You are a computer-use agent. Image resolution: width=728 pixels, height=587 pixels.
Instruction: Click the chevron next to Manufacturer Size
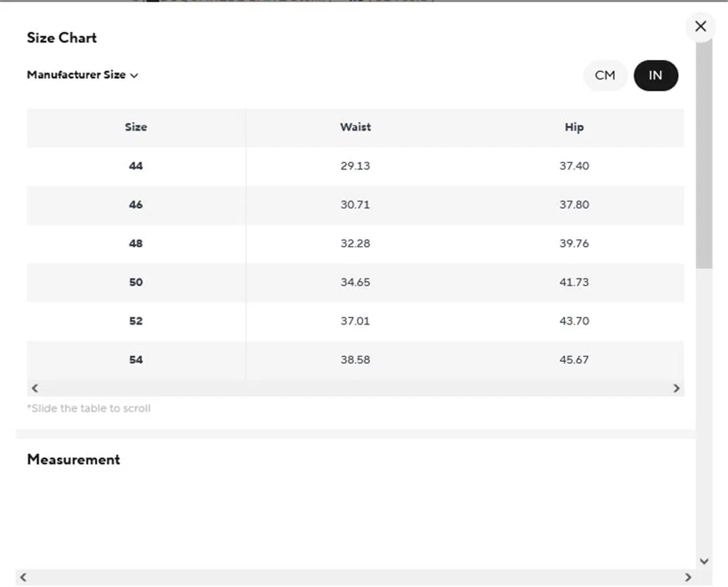pos(134,75)
